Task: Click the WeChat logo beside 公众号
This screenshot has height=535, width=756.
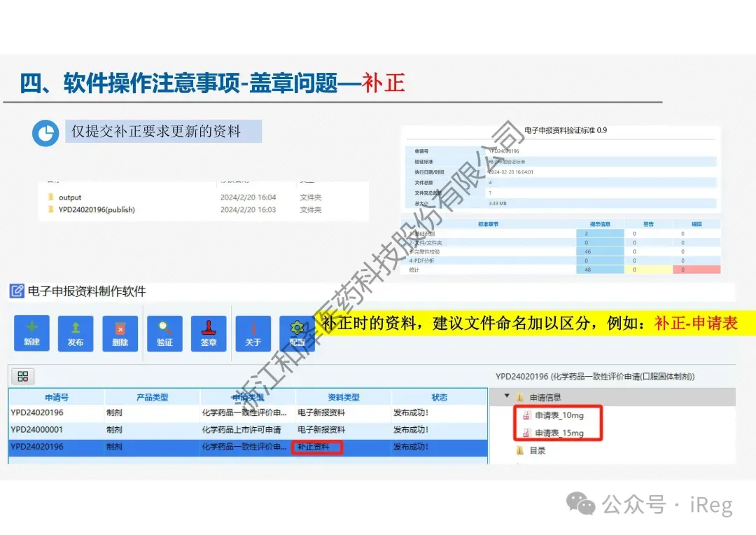Action: pos(580,504)
